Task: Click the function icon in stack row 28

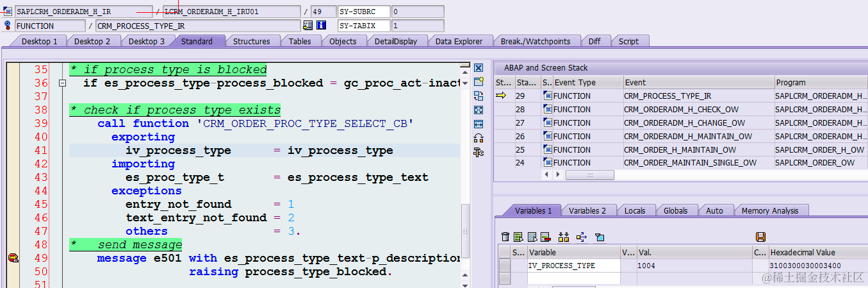Action: pos(547,109)
